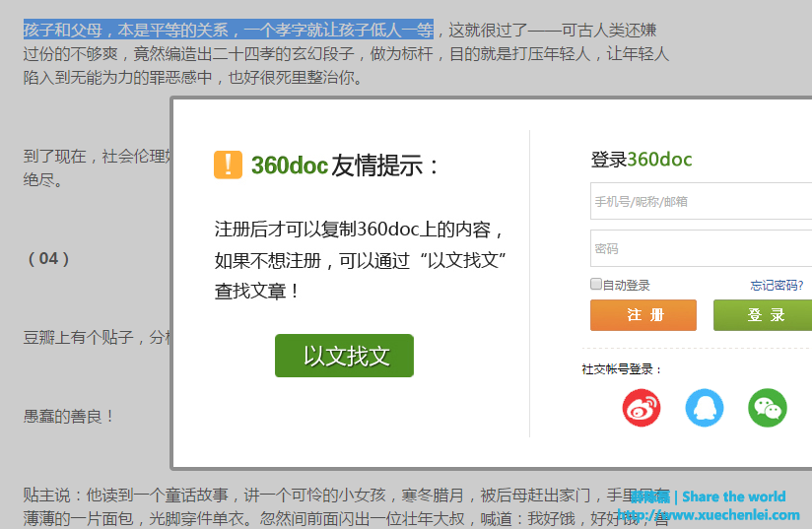The image size is (812, 529).
Task: Click the Weibo social login icon
Action: [x=642, y=408]
